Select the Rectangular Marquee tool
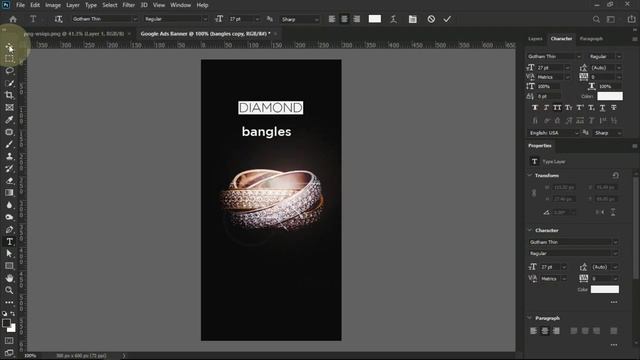 [x=9, y=59]
